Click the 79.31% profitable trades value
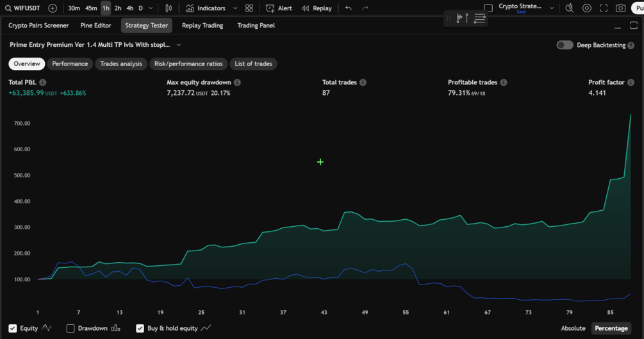This screenshot has height=339, width=644. 459,93
